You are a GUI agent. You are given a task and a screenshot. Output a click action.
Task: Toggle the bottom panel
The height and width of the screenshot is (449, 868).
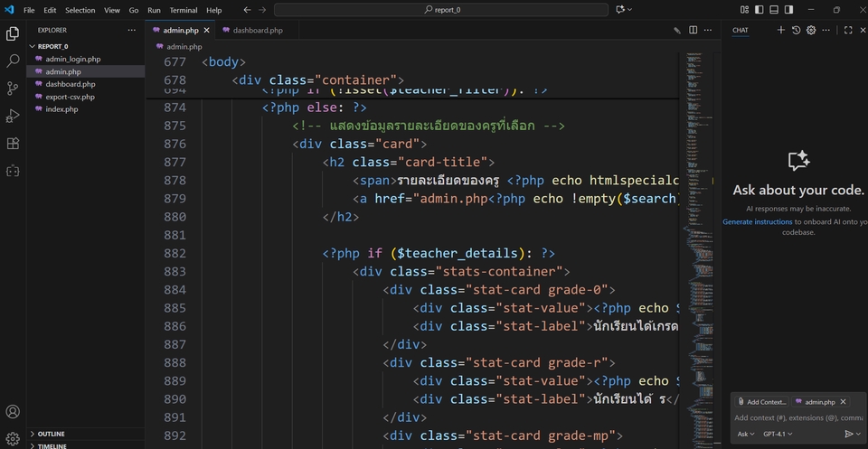[774, 9]
